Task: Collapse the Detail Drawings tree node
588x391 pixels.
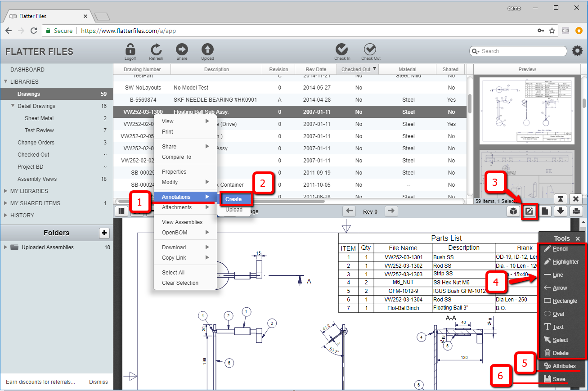Action: coord(13,106)
